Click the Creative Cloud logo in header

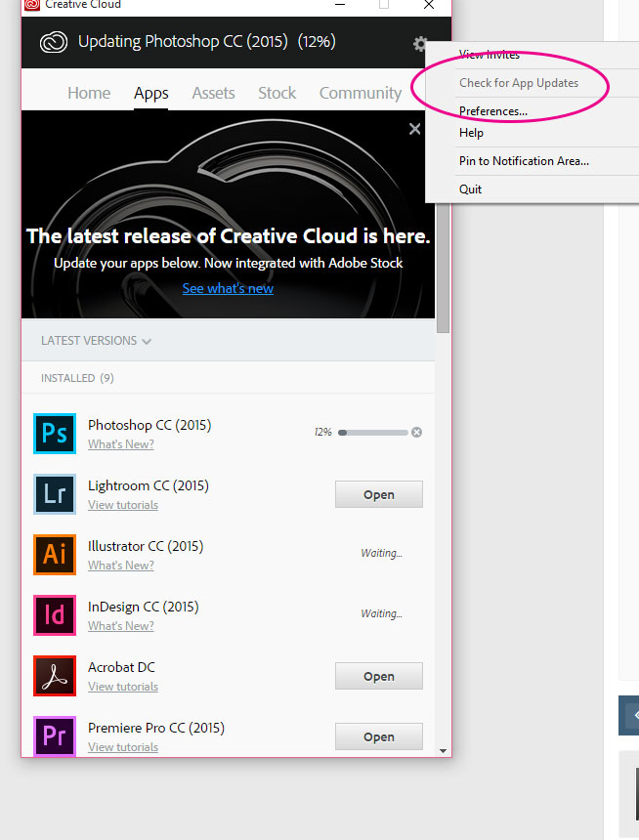[x=54, y=42]
